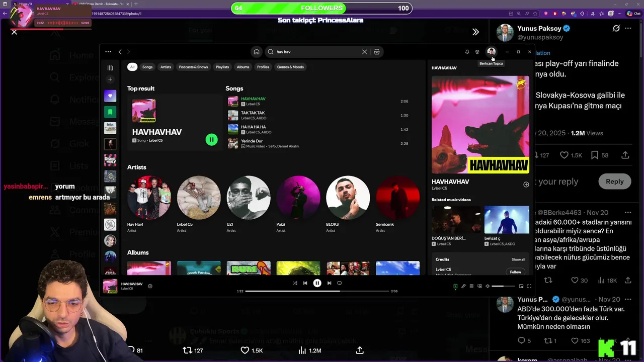The height and width of the screenshot is (362, 644).
Task: Open the Poizi artist card
Action: tap(298, 204)
